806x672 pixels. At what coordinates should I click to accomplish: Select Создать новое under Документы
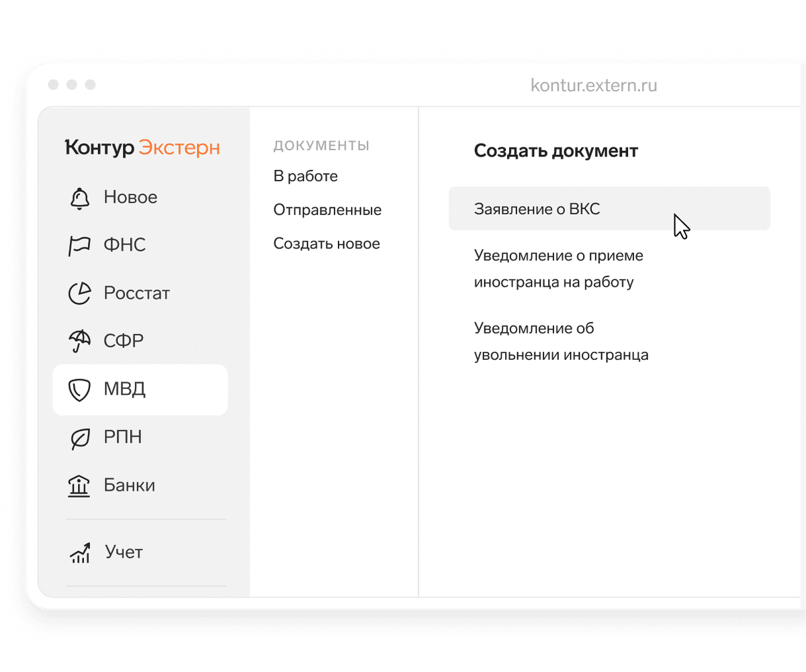point(327,244)
